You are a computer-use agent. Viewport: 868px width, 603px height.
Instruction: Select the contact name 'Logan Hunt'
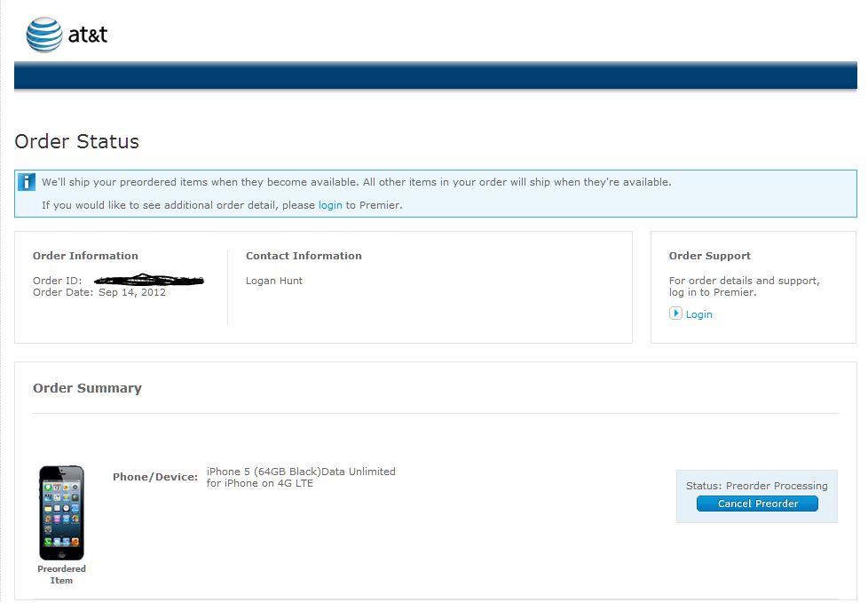(x=274, y=281)
